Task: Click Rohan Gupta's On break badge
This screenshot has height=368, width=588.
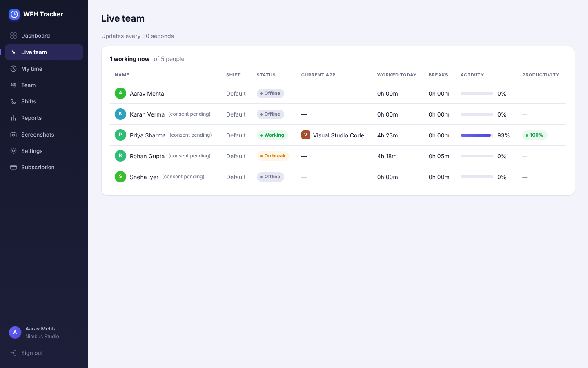Action: click(x=273, y=156)
